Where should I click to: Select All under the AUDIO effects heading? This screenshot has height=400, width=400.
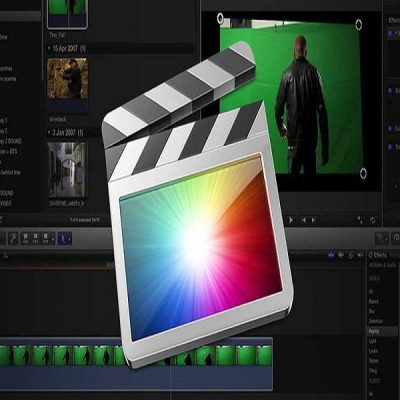(371, 393)
